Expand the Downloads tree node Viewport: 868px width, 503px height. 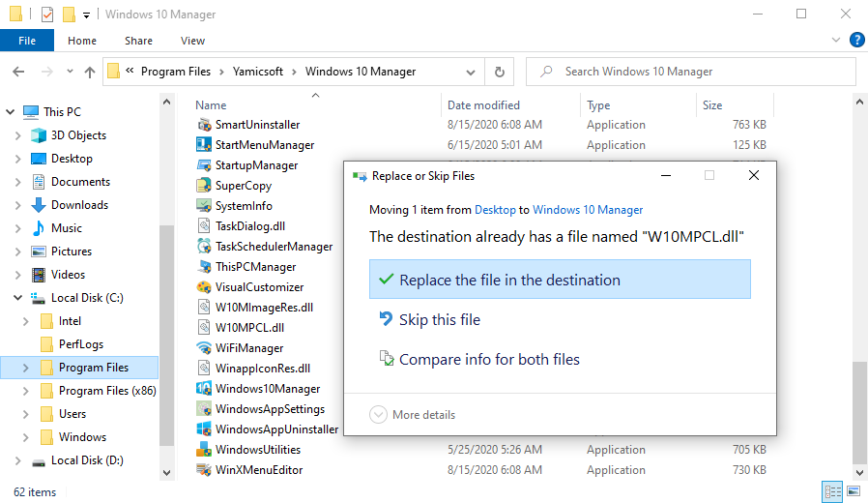pos(17,205)
